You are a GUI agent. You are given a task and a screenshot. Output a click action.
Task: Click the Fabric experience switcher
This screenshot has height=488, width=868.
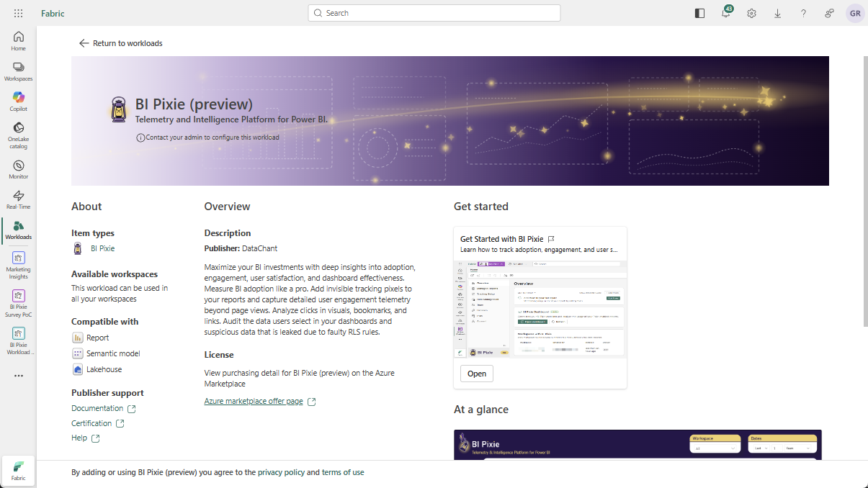(19, 471)
